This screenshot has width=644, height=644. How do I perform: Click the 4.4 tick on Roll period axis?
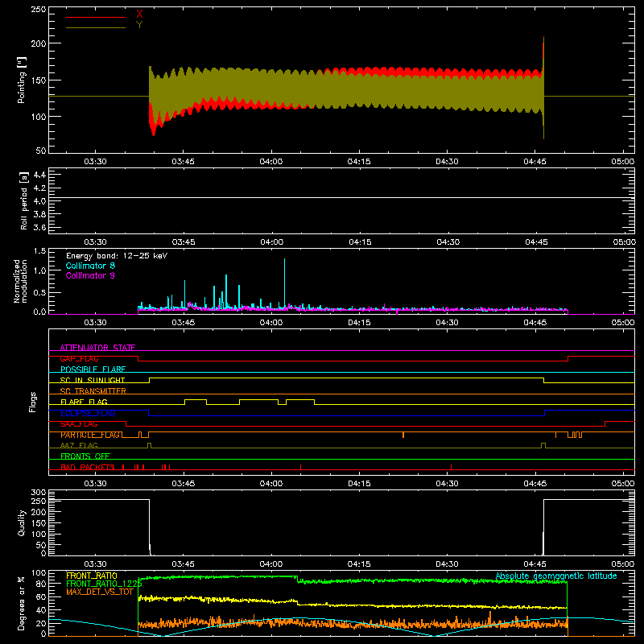point(39,175)
